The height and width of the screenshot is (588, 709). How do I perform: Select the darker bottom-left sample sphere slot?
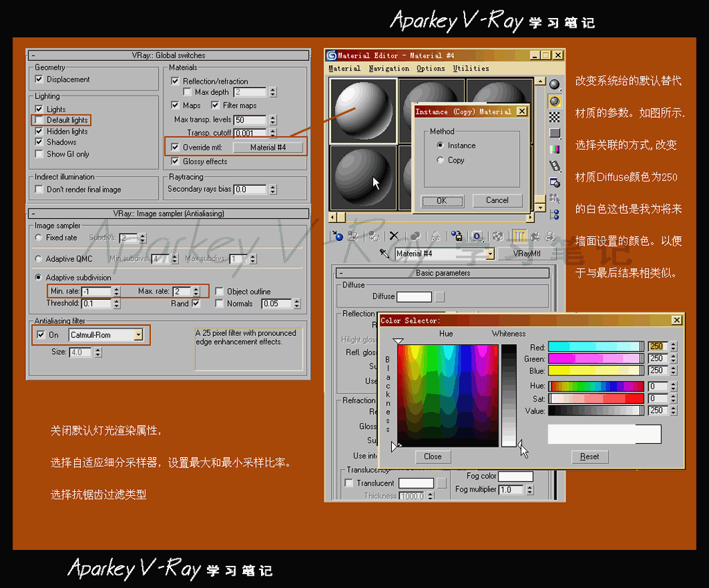[364, 177]
